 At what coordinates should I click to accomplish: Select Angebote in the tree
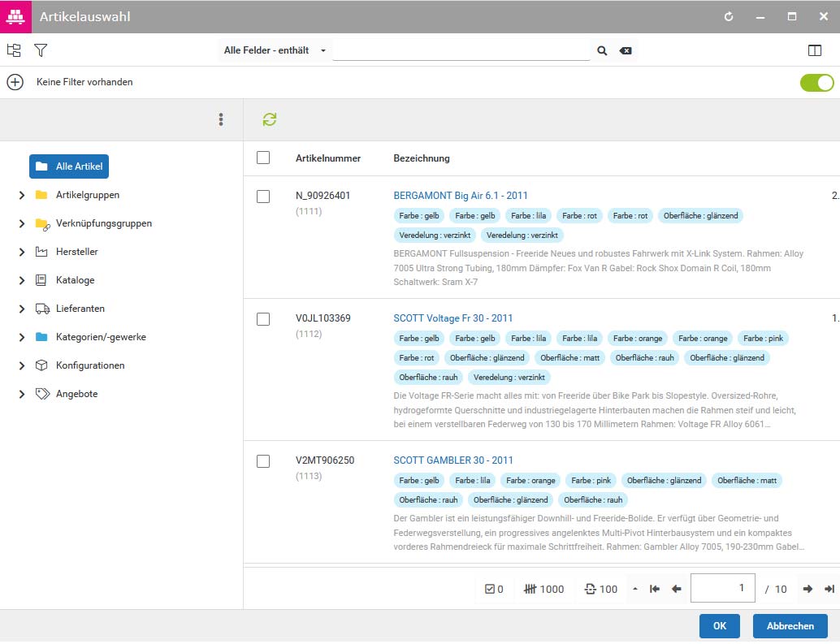point(76,394)
